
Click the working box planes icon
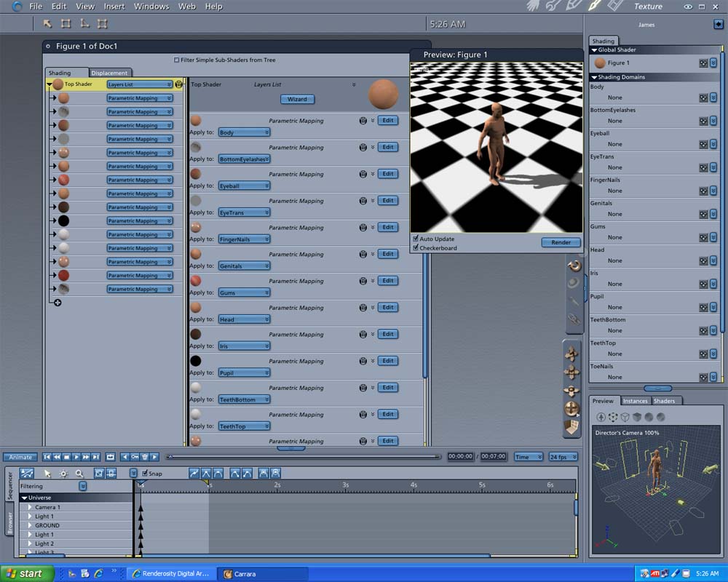573,426
